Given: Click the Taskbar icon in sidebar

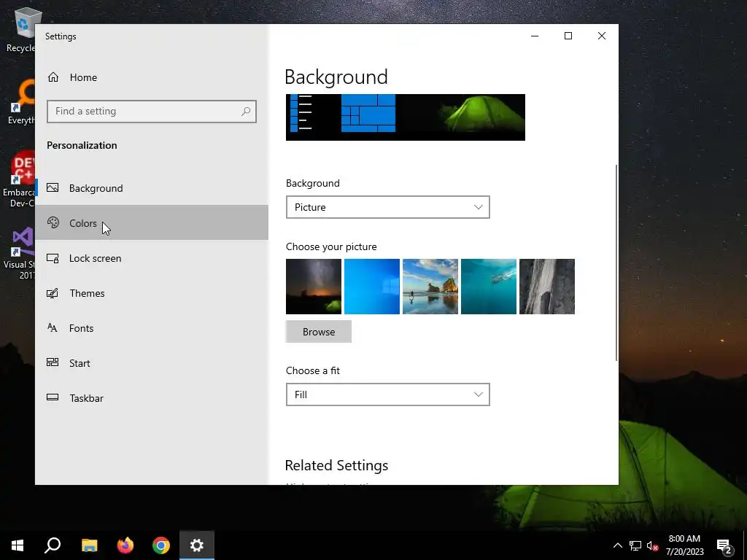Looking at the screenshot, I should pyautogui.click(x=53, y=397).
